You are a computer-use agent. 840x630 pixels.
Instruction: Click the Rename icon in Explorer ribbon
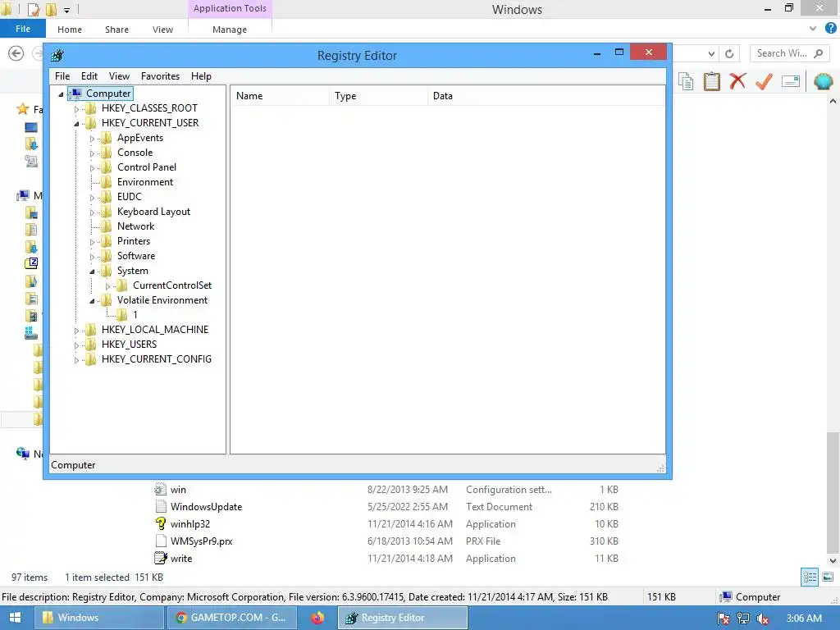pos(791,81)
